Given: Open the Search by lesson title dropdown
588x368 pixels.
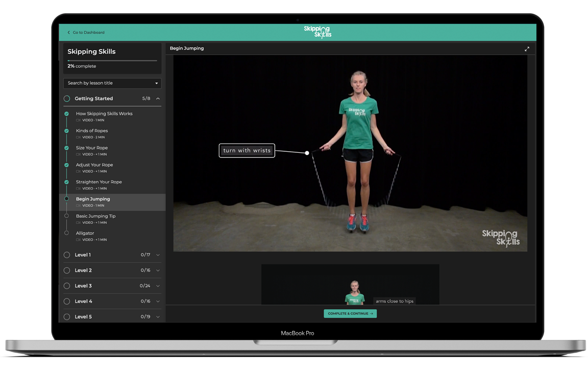Looking at the screenshot, I should coord(112,83).
